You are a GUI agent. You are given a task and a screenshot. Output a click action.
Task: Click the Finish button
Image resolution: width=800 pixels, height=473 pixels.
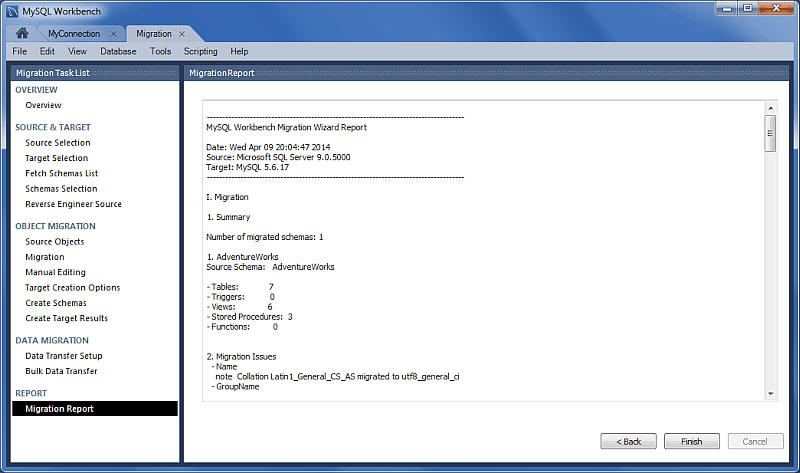tap(691, 441)
